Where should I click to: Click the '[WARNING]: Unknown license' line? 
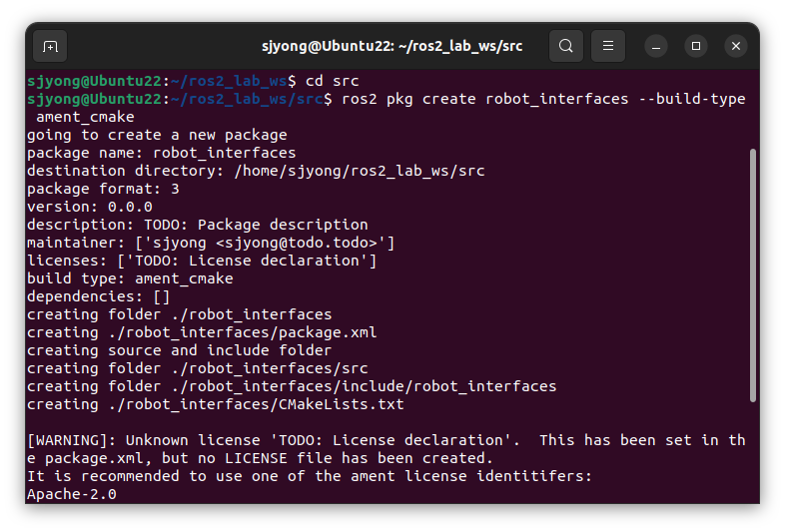pos(386,441)
